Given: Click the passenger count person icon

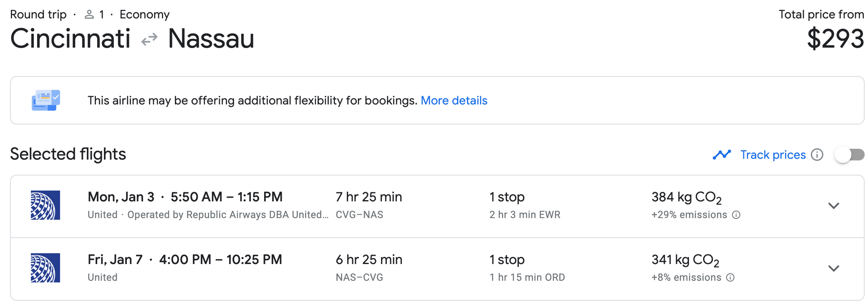Looking at the screenshot, I should (x=89, y=15).
